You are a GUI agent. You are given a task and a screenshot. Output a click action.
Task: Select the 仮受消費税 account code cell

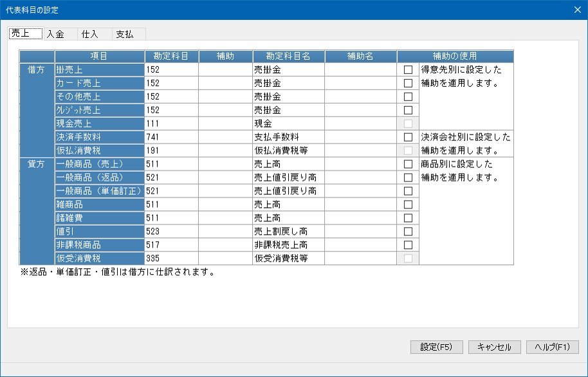point(171,259)
